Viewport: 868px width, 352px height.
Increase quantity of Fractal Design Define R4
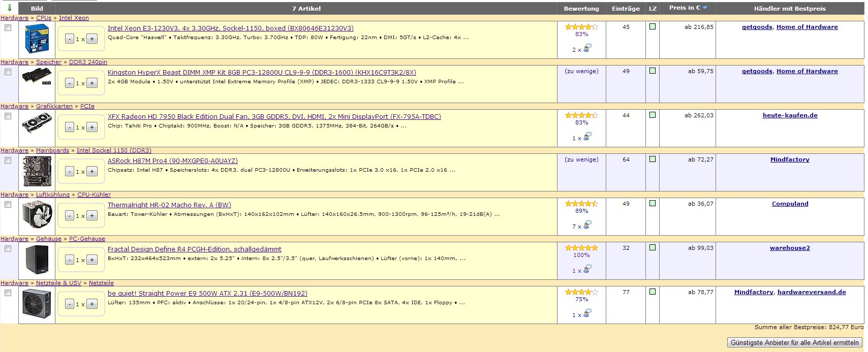click(92, 260)
